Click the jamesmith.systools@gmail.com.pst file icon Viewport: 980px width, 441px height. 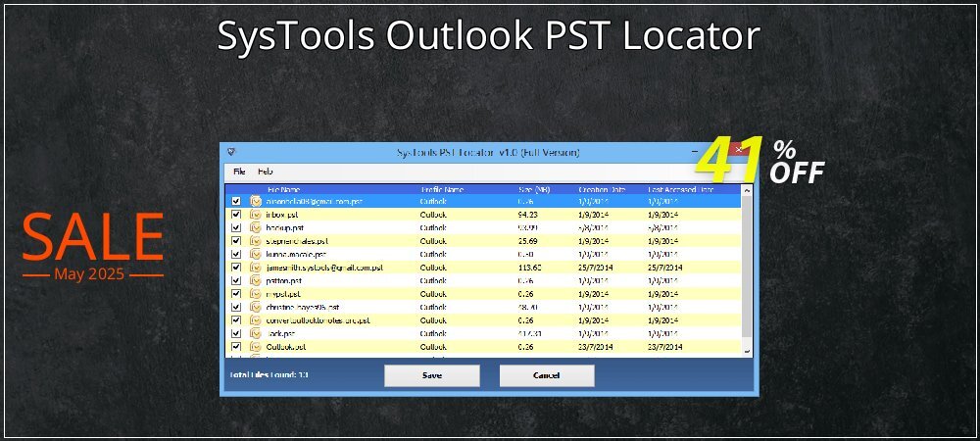(x=255, y=268)
